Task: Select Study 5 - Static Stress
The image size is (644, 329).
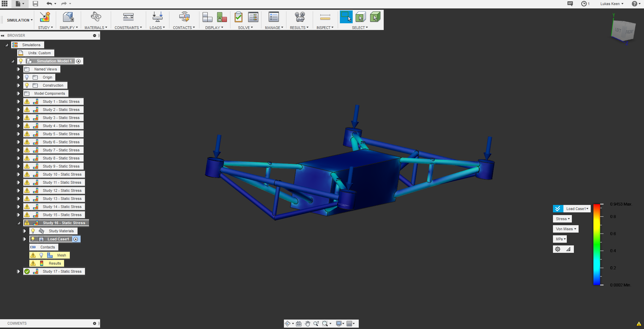Action: point(61,134)
